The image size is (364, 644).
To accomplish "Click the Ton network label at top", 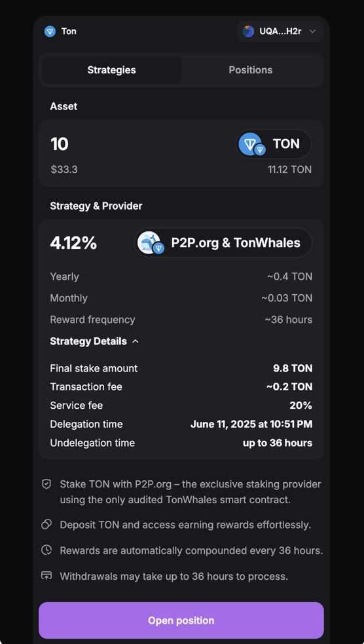I will click(x=69, y=31).
